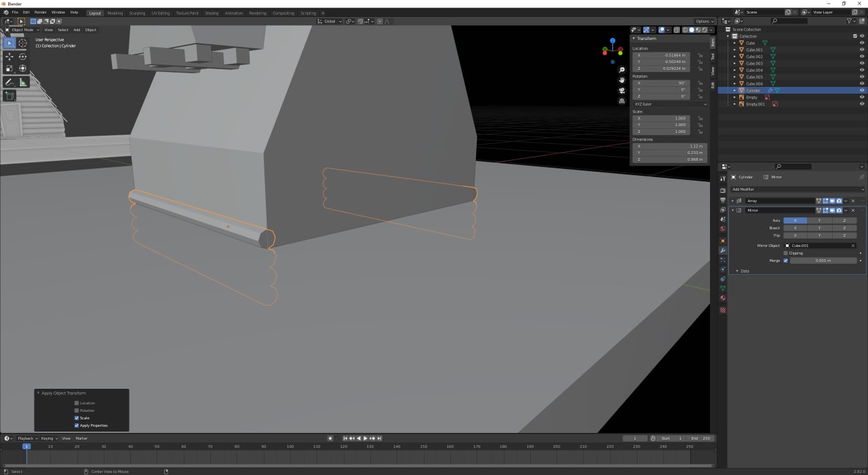Open Global transform orientation dropdown

[x=329, y=21]
